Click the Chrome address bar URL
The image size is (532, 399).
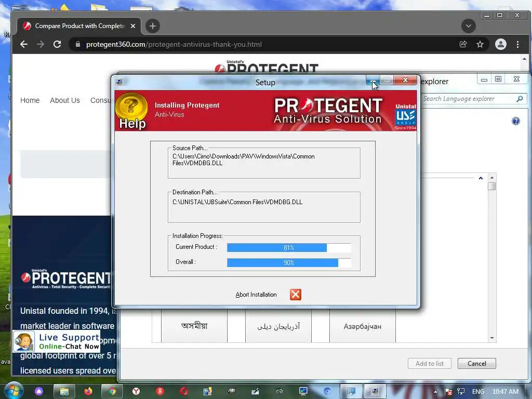(x=174, y=45)
